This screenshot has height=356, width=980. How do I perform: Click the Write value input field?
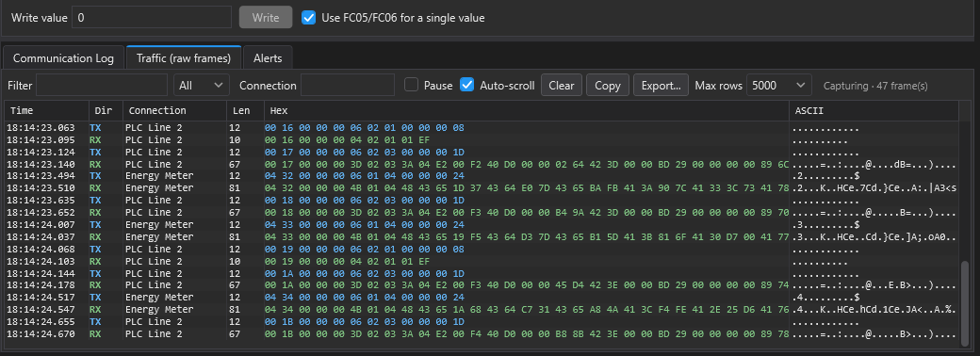(x=152, y=18)
